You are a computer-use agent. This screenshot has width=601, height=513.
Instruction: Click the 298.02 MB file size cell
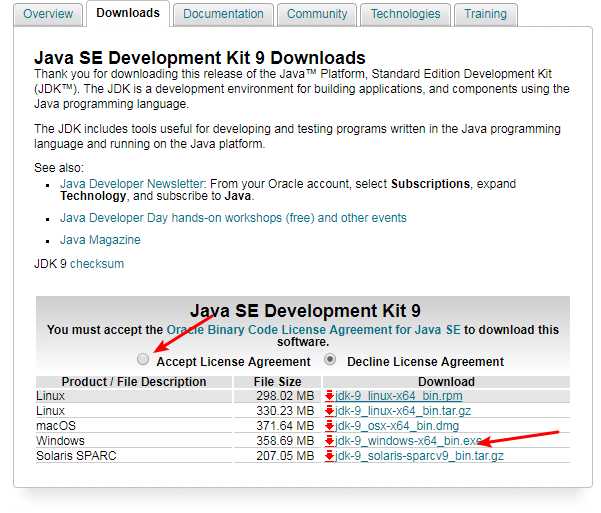pyautogui.click(x=278, y=396)
